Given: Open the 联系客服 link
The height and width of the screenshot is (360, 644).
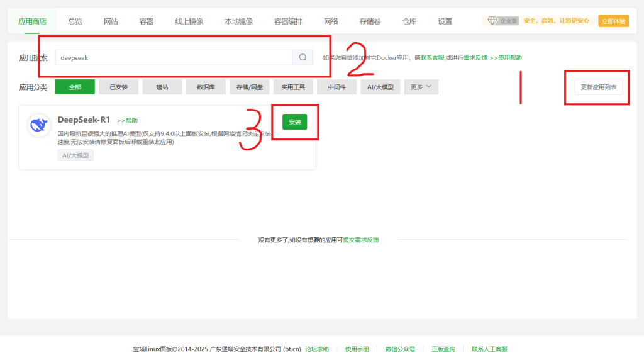Looking at the screenshot, I should point(432,58).
